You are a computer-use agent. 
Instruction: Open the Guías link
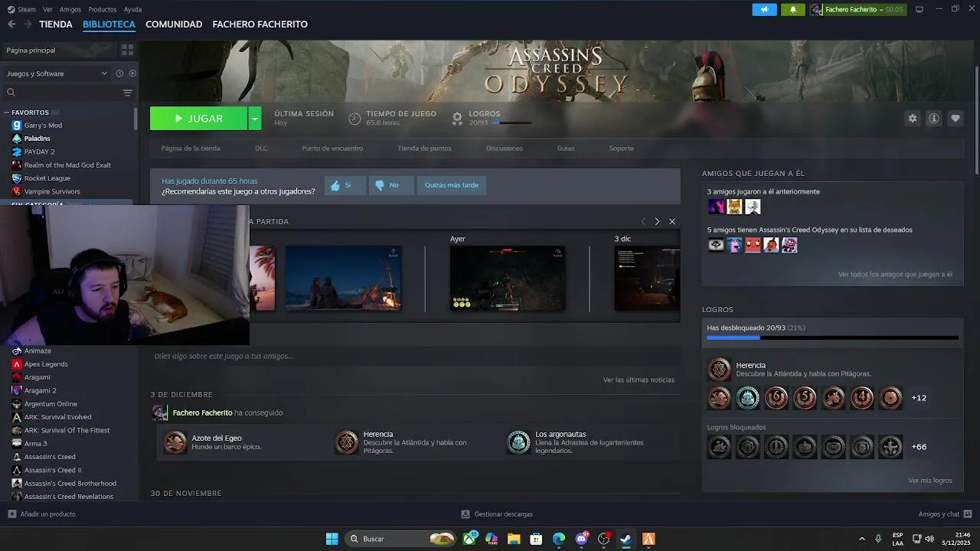(x=566, y=148)
